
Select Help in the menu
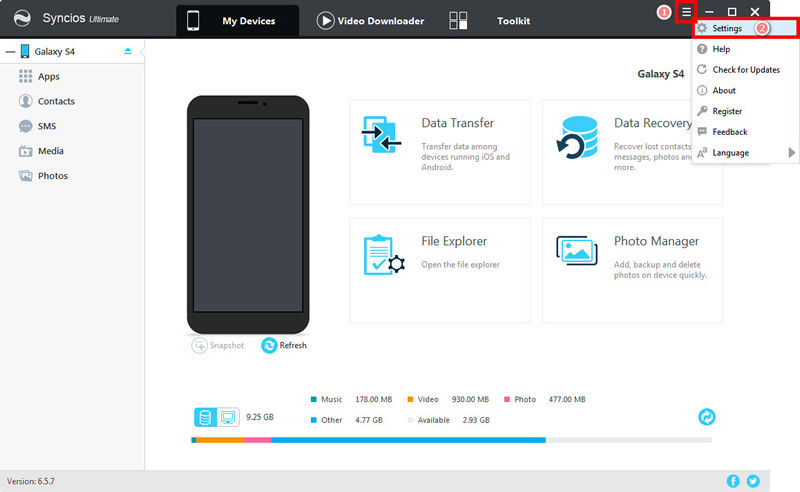click(x=721, y=49)
